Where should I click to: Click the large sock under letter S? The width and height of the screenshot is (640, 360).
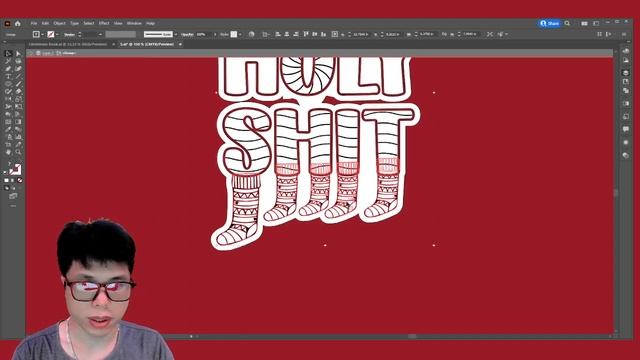(x=239, y=210)
